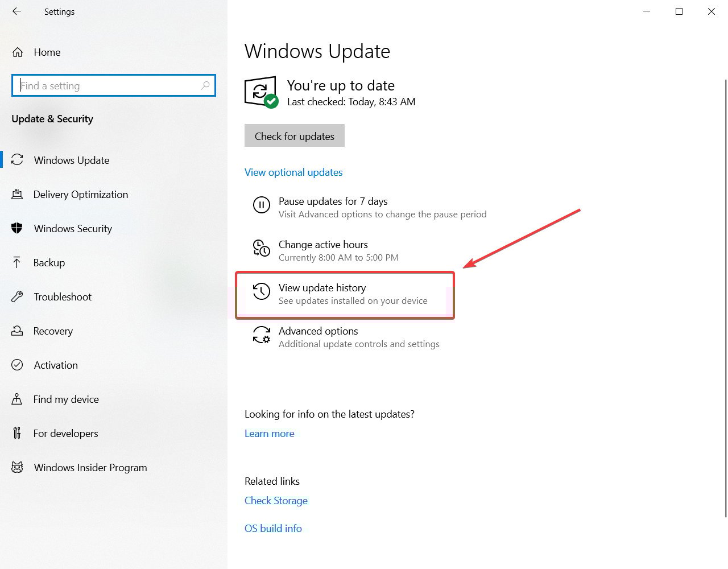Open View update history
This screenshot has height=569, width=728.
coord(345,295)
